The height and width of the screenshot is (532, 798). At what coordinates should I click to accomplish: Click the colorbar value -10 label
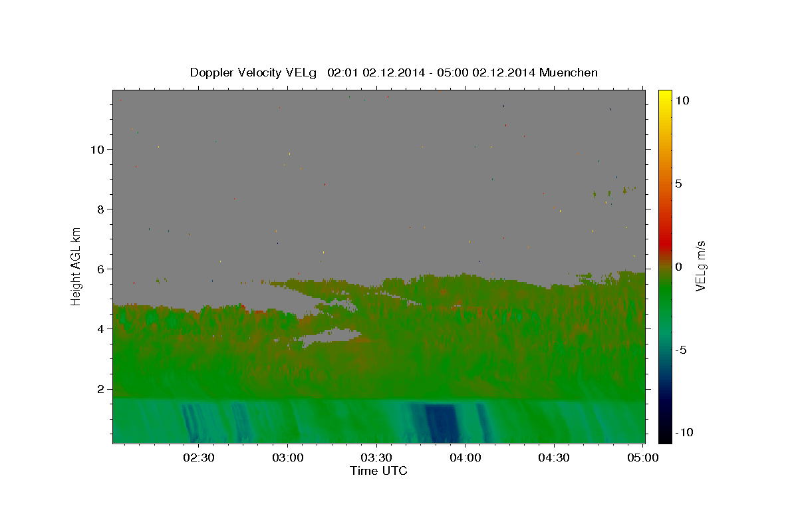(x=684, y=432)
